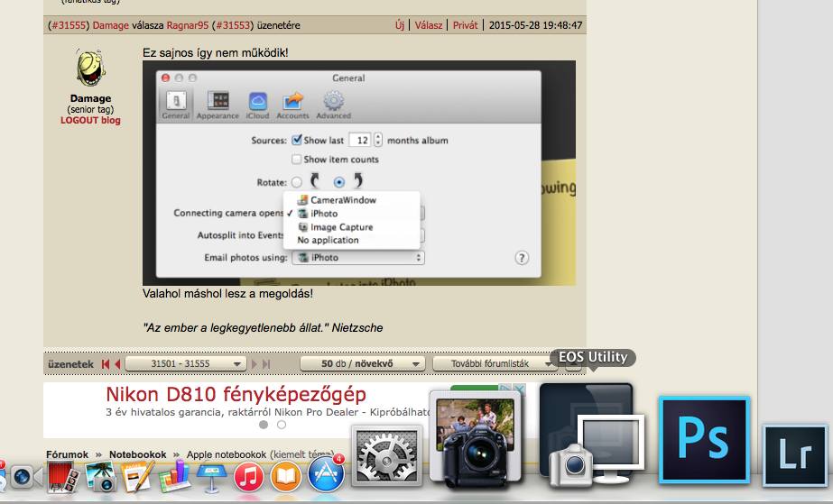Viewport: 833px width, 504px height.
Task: Open Damage author link in post header
Action: [x=110, y=25]
